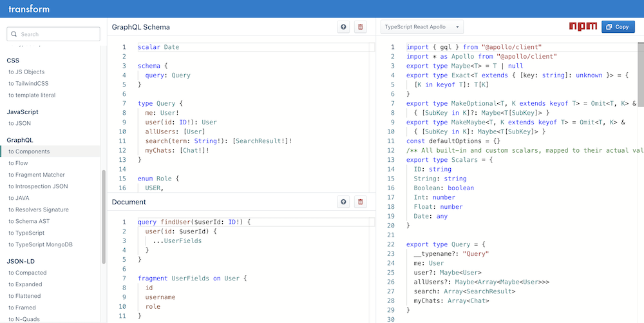Image resolution: width=644 pixels, height=323 pixels.
Task: Click the search magnifier icon in sidebar
Action: [x=14, y=34]
